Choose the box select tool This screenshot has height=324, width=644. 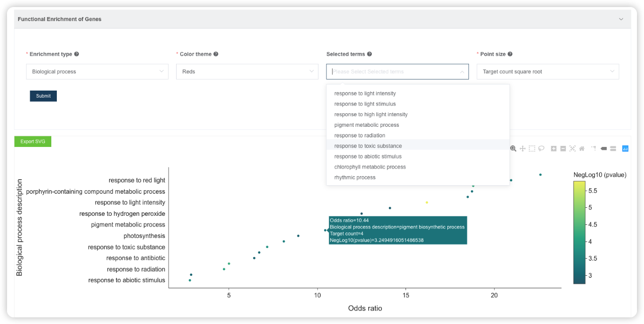pyautogui.click(x=532, y=148)
